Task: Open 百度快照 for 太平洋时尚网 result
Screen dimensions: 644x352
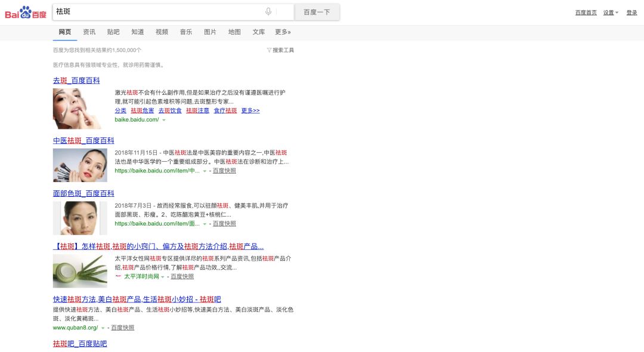Action: tap(182, 276)
